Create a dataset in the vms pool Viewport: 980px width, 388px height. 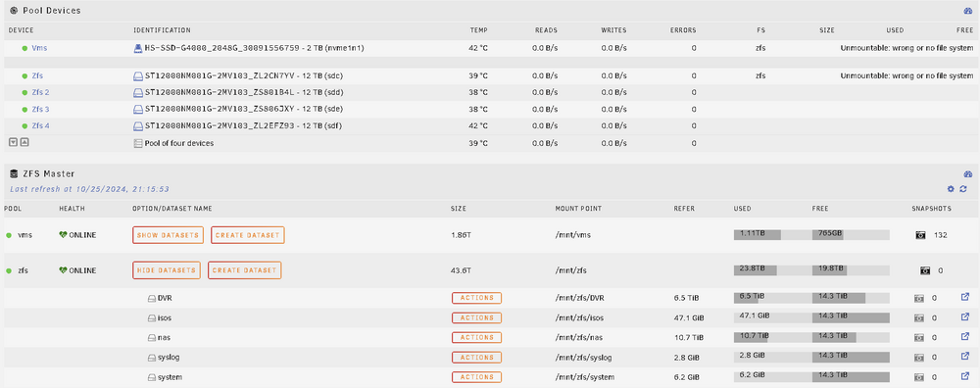[248, 235]
